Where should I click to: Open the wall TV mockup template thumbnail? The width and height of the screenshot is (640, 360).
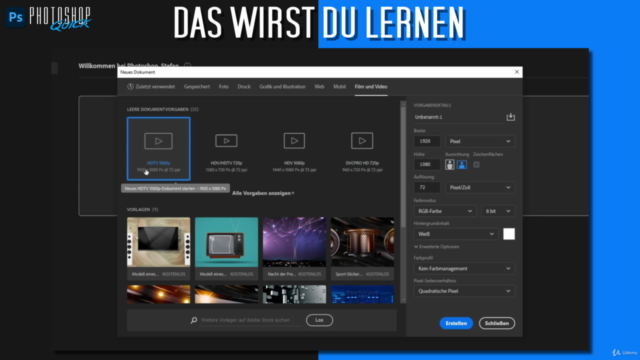click(158, 242)
